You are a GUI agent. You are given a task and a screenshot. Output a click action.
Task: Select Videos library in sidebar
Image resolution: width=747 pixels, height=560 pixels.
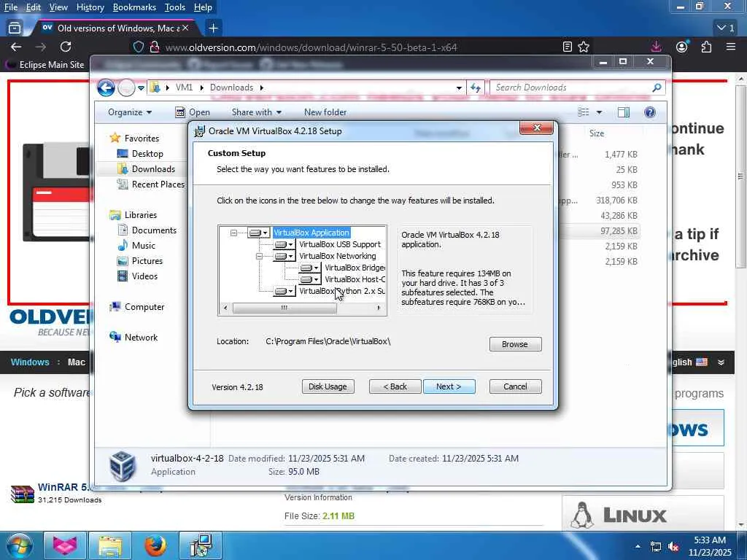point(144,276)
